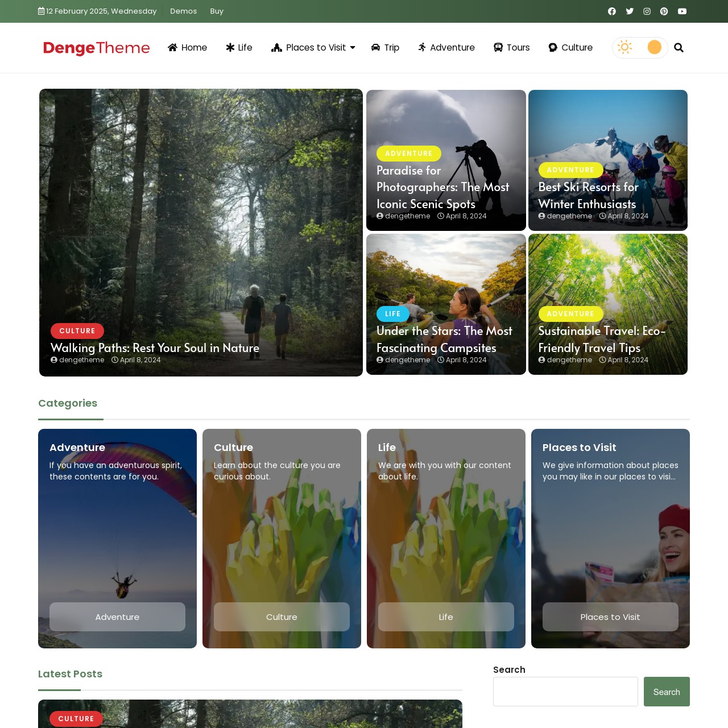This screenshot has width=728, height=728.
Task: Click the Places to Visit category button
Action: [x=610, y=617]
